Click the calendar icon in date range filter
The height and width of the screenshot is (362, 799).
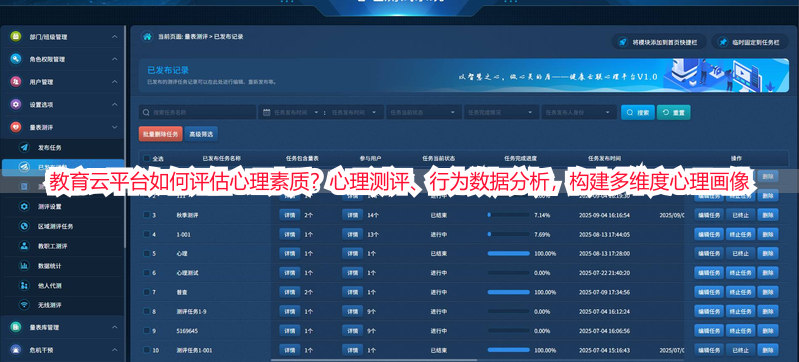(x=266, y=112)
